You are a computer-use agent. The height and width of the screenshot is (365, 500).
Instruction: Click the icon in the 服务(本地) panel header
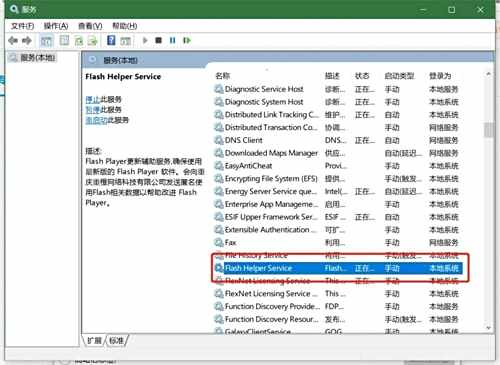[93, 60]
